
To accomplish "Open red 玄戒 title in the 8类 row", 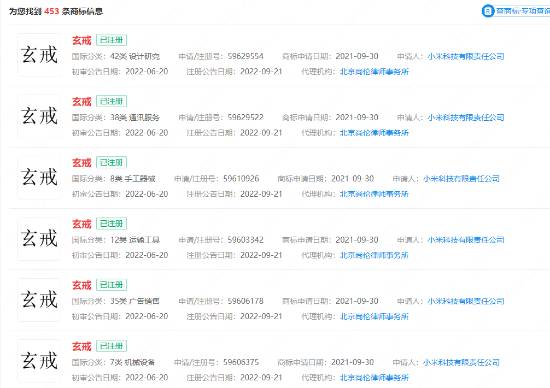I will [x=81, y=162].
